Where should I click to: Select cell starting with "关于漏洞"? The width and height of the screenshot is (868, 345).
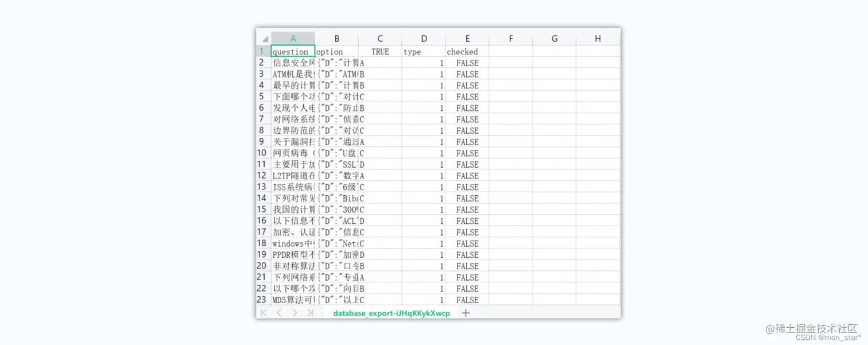pos(293,142)
